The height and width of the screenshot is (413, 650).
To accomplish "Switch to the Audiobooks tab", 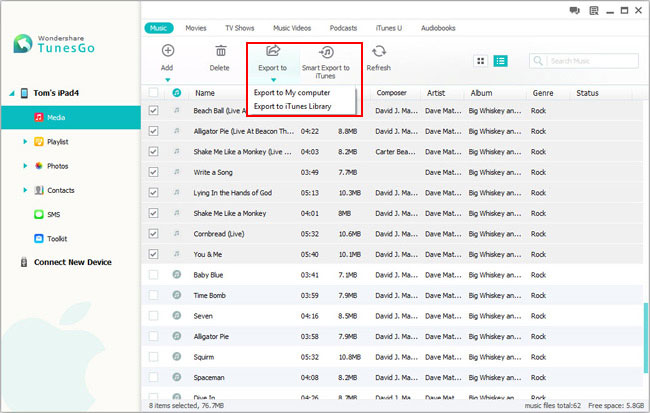I will [438, 28].
